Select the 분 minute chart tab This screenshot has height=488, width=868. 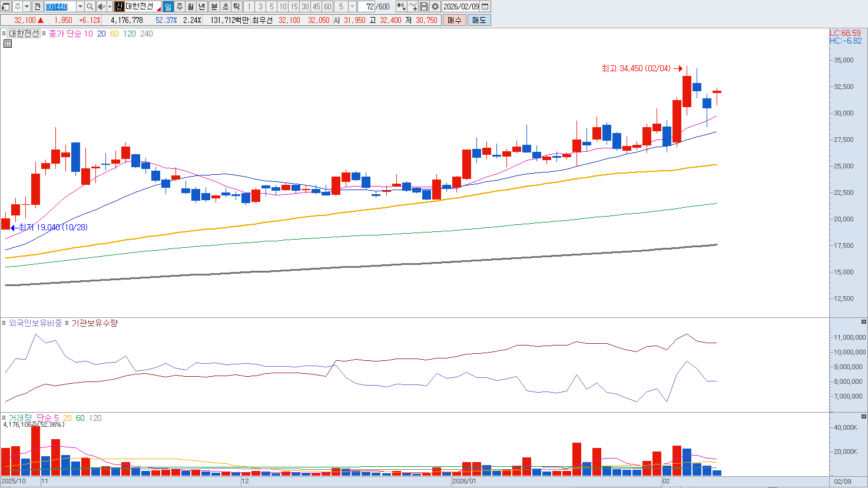click(x=214, y=6)
